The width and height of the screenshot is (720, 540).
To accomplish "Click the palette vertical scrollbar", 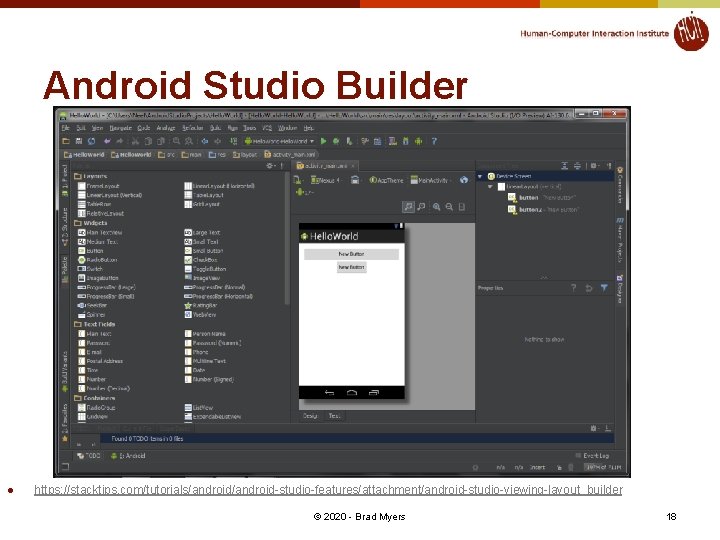I will point(287,239).
